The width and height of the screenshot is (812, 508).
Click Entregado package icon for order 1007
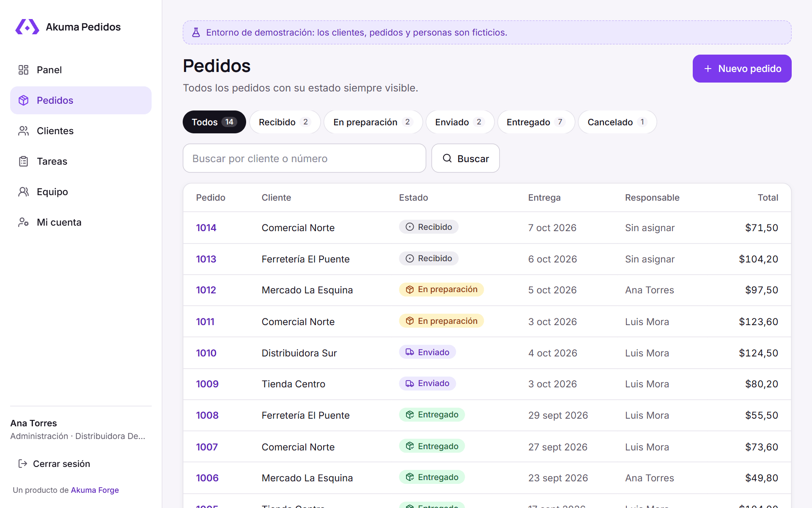pyautogui.click(x=410, y=446)
